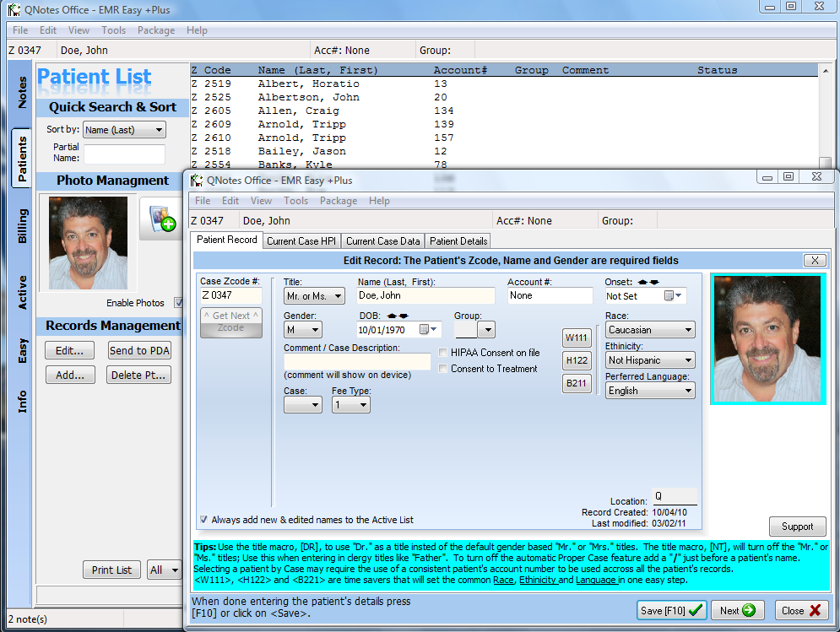Image resolution: width=840 pixels, height=632 pixels.
Task: Click large patient photo in Edit Record
Action: [x=767, y=339]
